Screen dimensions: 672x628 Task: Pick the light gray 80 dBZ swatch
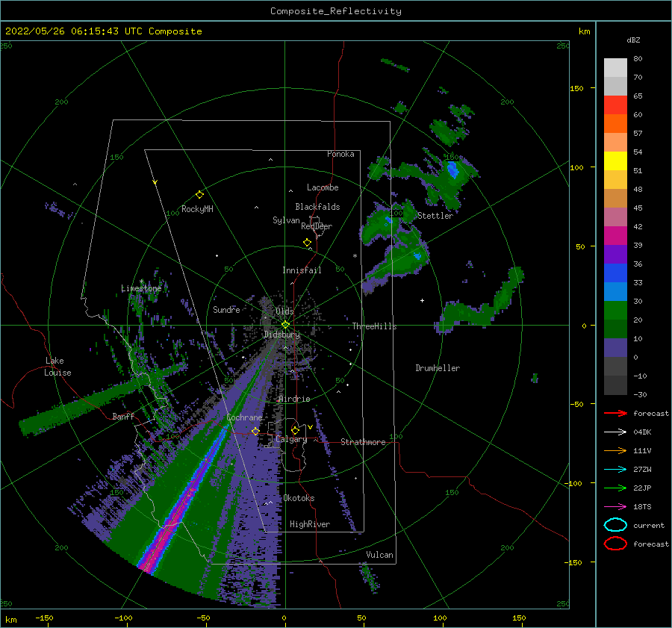615,67
